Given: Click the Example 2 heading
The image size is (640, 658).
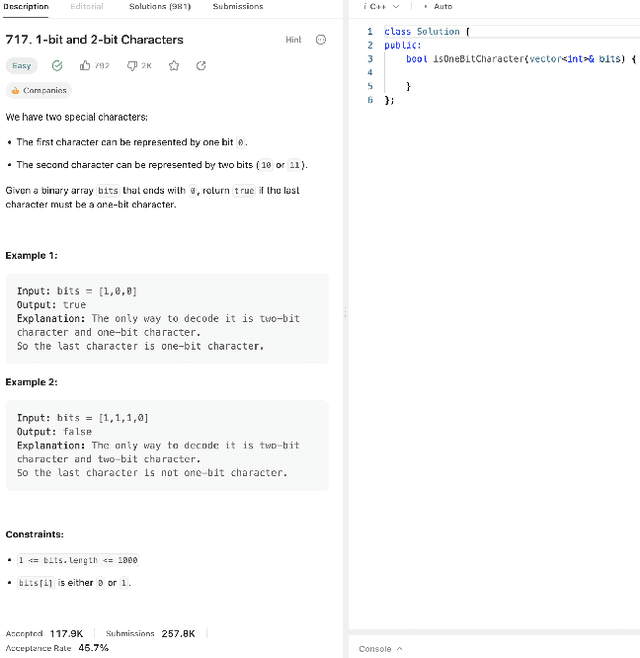Looking at the screenshot, I should (31, 382).
